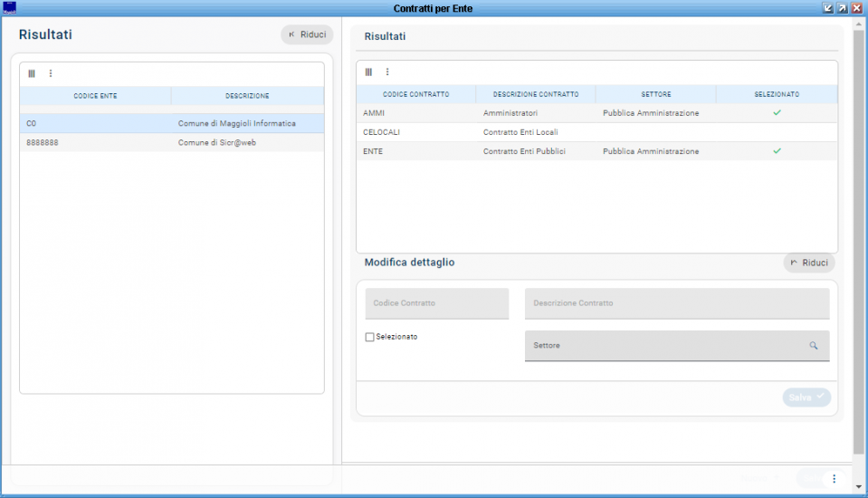Click the application icon in title bar
Viewport: 868px width, 498px height.
pos(10,8)
